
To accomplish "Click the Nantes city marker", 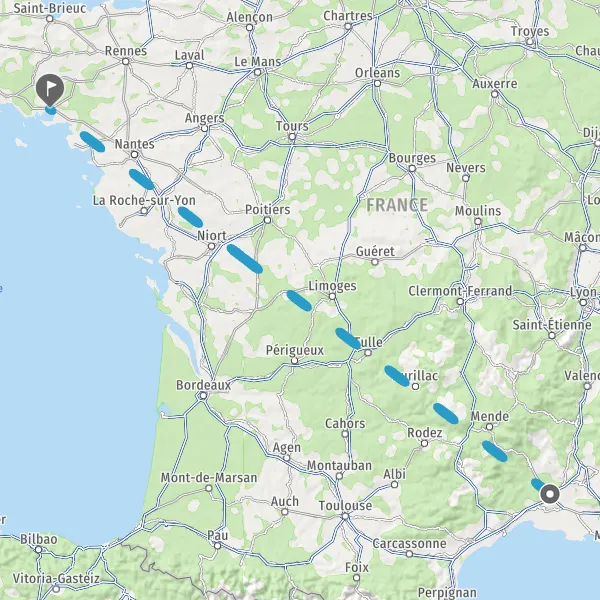I will (x=134, y=155).
